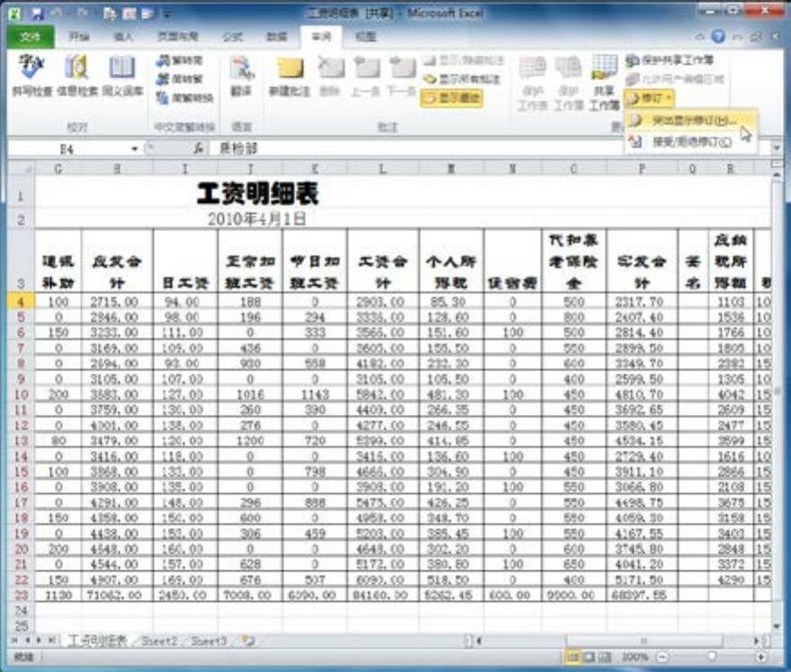Switch to the 插入 Insert tab

[123, 37]
